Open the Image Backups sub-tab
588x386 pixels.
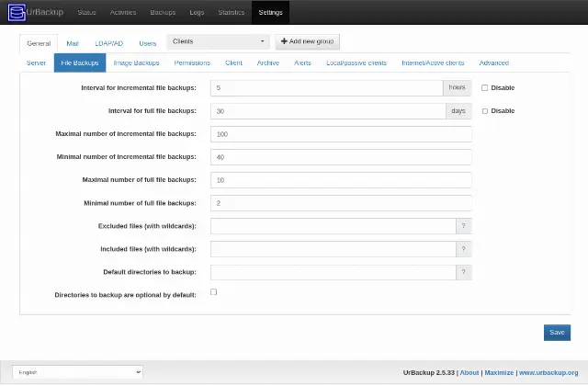[137, 63]
